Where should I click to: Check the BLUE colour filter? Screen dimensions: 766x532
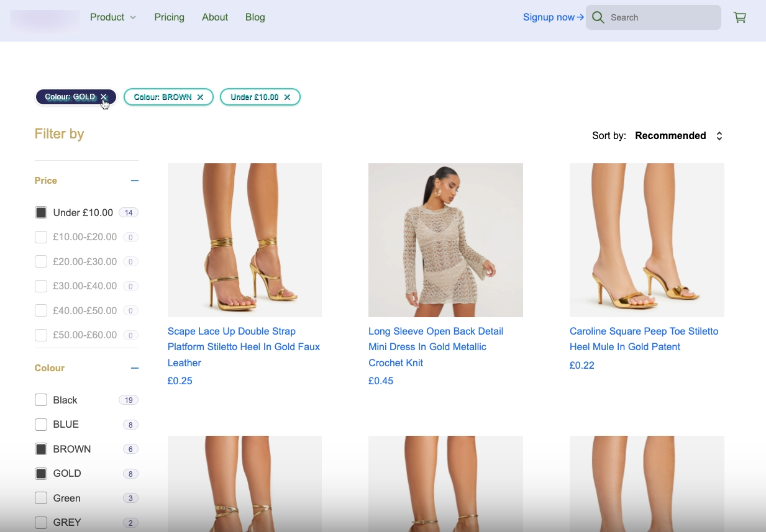coord(40,424)
